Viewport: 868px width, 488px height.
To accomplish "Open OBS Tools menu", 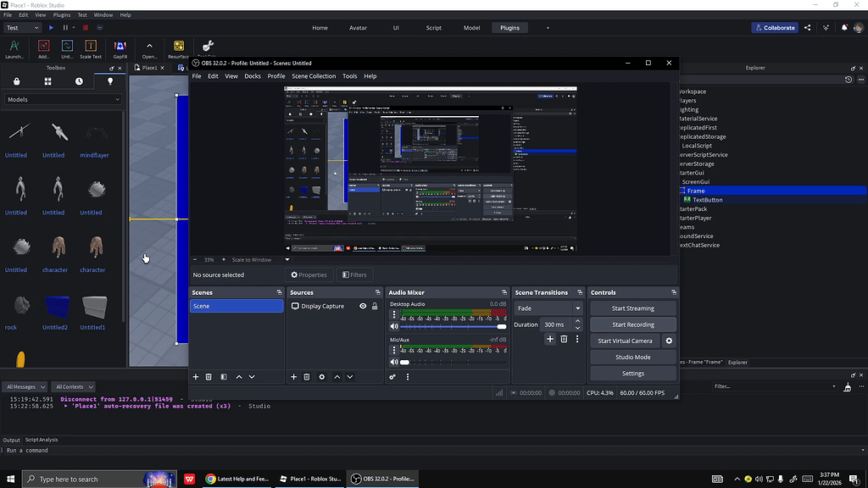I will (x=350, y=76).
